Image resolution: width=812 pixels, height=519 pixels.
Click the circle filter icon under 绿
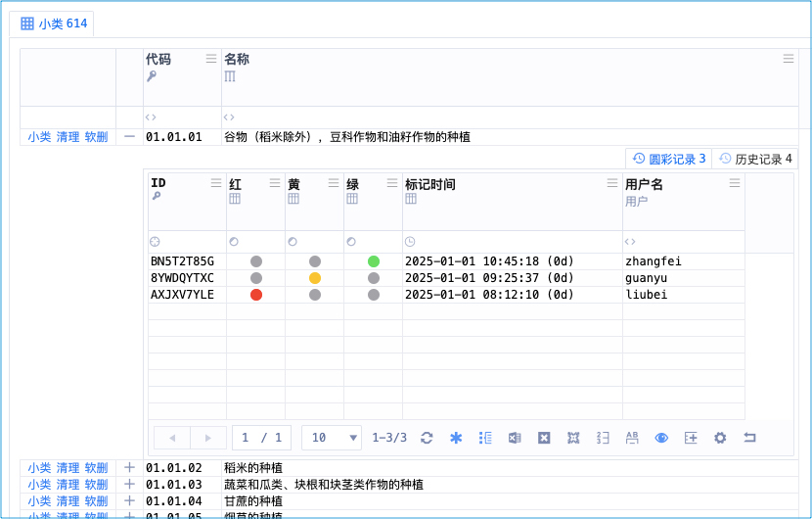point(351,242)
